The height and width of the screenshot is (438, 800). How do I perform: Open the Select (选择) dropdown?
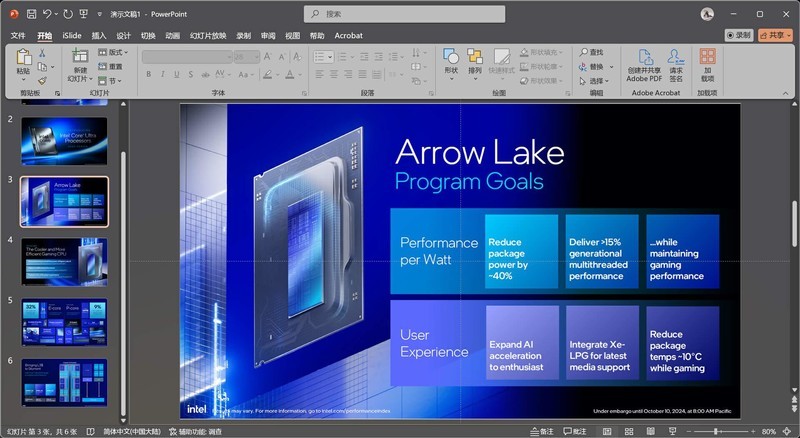tap(594, 81)
